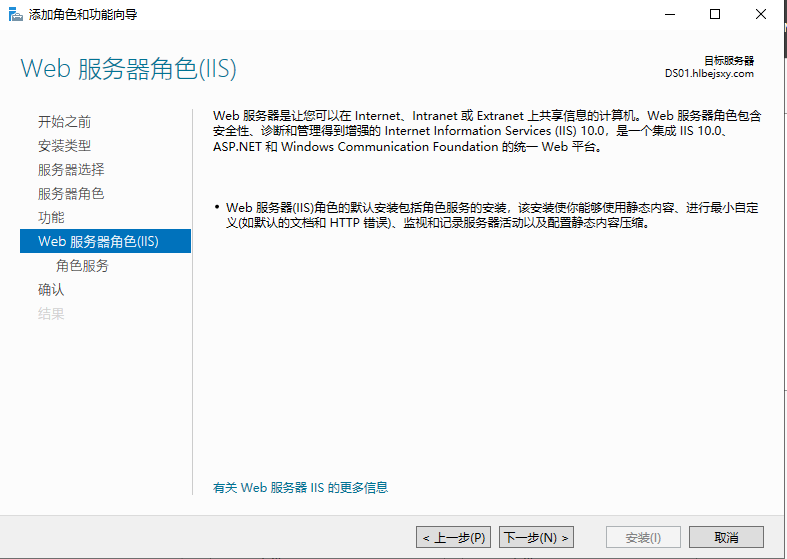Image resolution: width=787 pixels, height=559 pixels.
Task: Click the Web 服务器角色(IIS) page heading
Action: coord(128,69)
